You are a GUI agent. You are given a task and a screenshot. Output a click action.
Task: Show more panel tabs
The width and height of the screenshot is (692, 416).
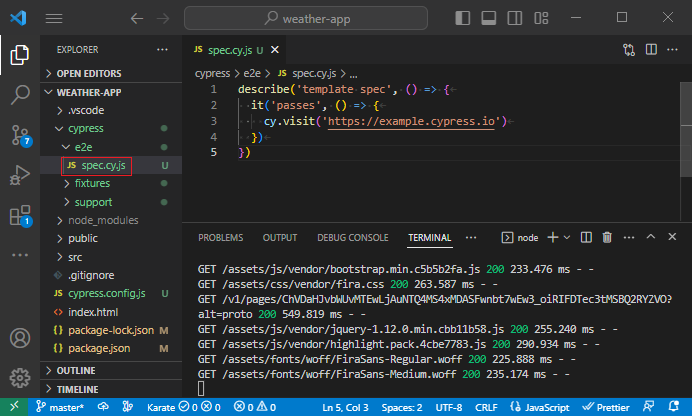pyautogui.click(x=471, y=238)
